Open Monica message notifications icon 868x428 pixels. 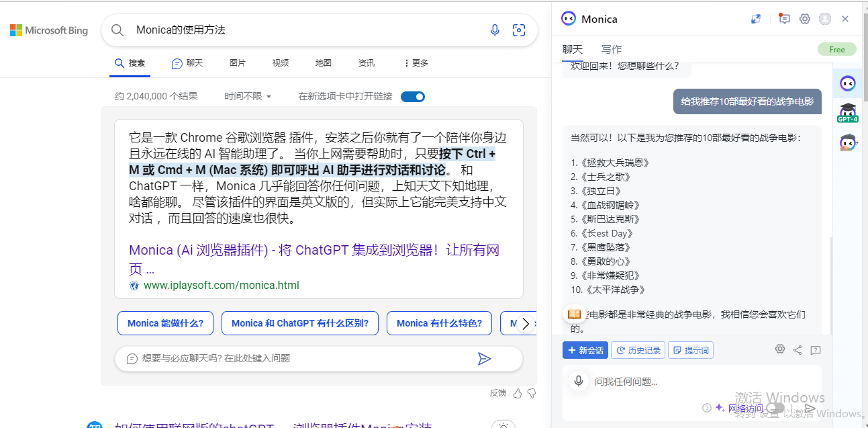pyautogui.click(x=783, y=19)
